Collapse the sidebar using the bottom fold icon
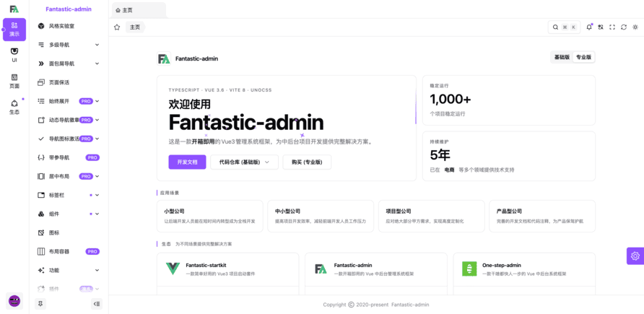Viewport: 644px width, 314px height. 97,304
